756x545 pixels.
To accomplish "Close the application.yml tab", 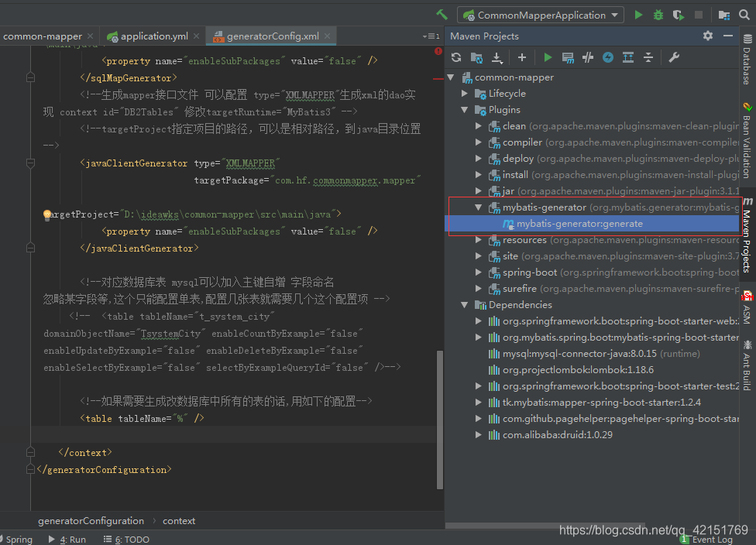I will tap(196, 36).
